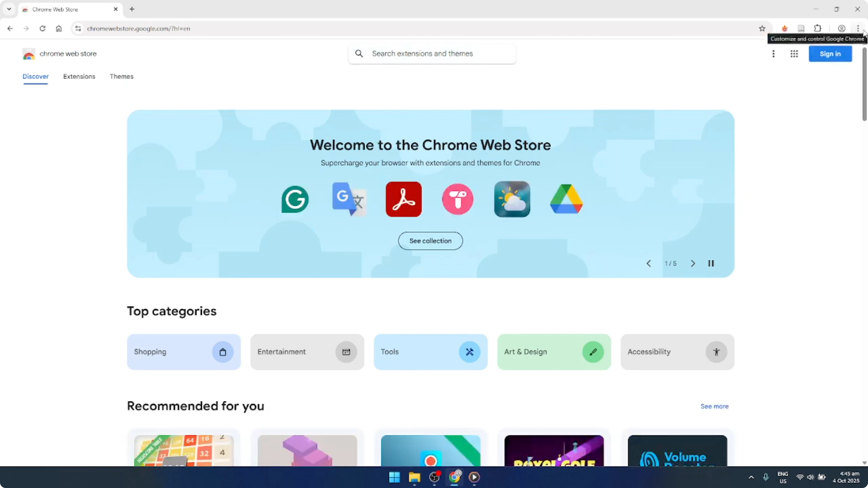Show next banner slide
Screen dimensions: 868x488
(x=693, y=263)
